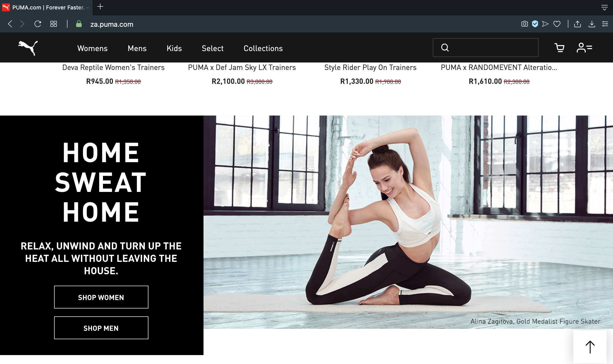Click the struck-through R1,900.00 price
Screen dimensions: 613x364
pos(388,82)
